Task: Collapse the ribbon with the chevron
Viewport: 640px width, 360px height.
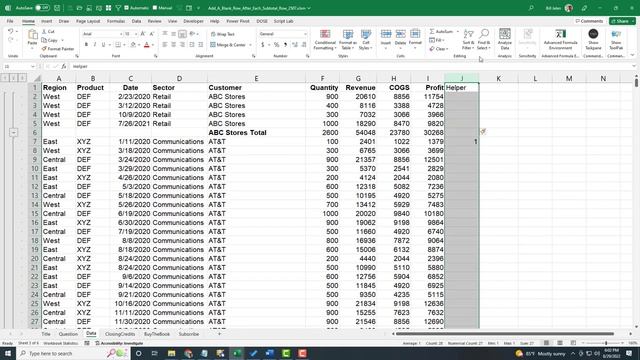Action: (633, 55)
